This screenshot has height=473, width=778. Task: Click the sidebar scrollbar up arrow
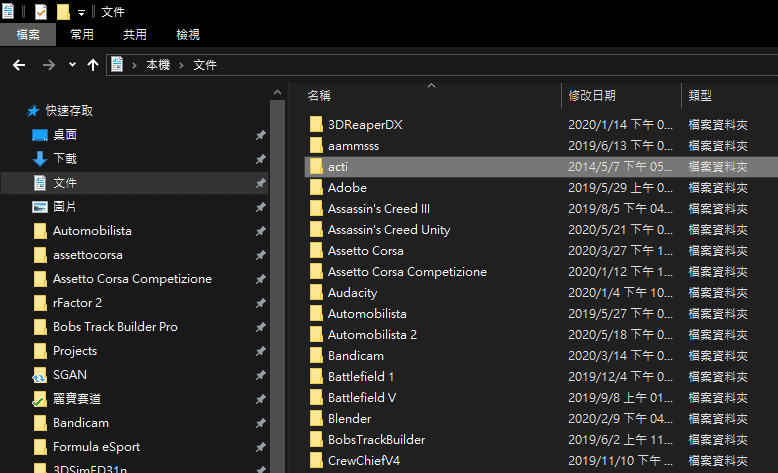[275, 91]
